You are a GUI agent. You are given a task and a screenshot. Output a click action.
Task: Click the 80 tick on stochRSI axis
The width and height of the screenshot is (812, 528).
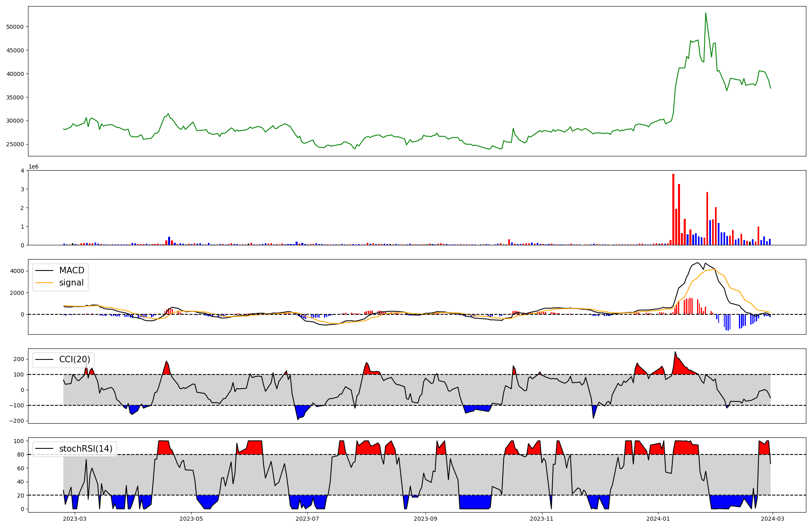point(20,454)
